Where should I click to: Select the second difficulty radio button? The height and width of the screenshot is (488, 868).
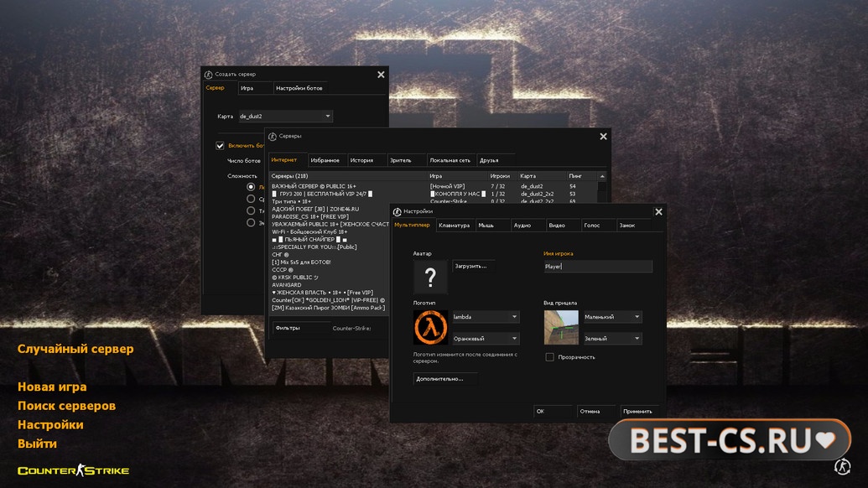[x=251, y=199]
